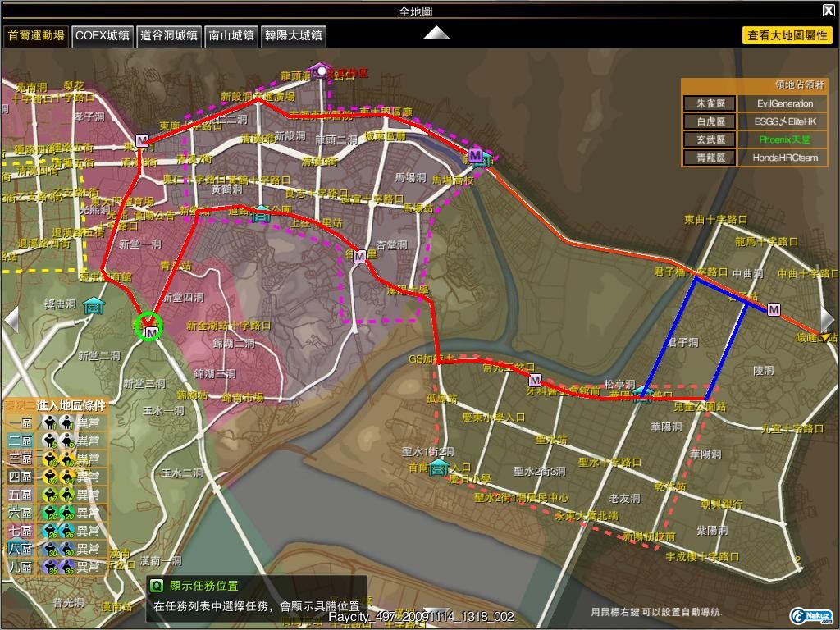The height and width of the screenshot is (630, 840).
Task: Go to the 南山城鎮 tab
Action: pos(231,36)
